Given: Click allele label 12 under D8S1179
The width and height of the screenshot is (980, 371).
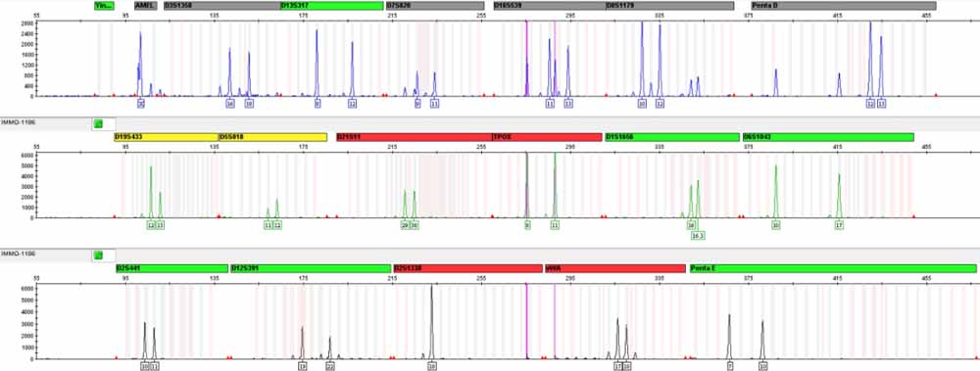Looking at the screenshot, I should [x=660, y=103].
